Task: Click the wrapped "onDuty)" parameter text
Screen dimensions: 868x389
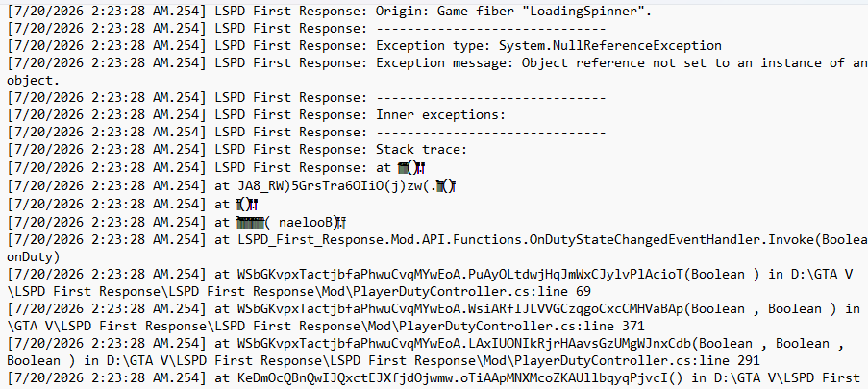Action: click(x=34, y=257)
